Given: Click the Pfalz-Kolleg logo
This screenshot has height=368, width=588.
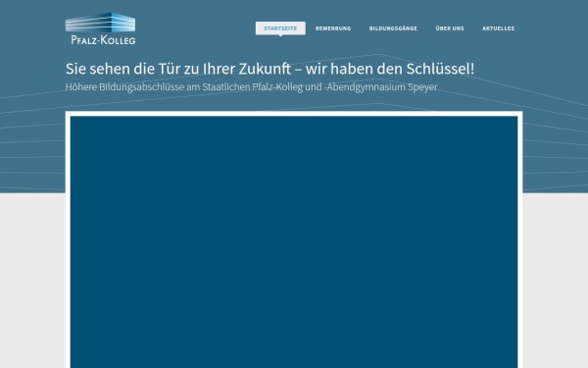Looking at the screenshot, I should click(100, 28).
